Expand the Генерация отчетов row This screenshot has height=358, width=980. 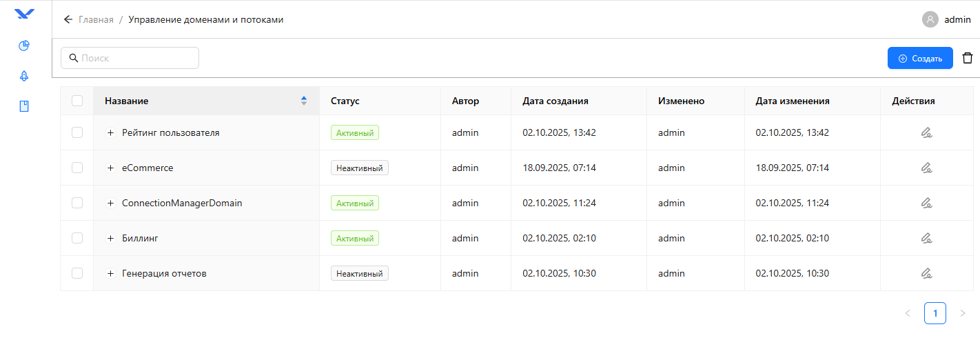tap(110, 273)
